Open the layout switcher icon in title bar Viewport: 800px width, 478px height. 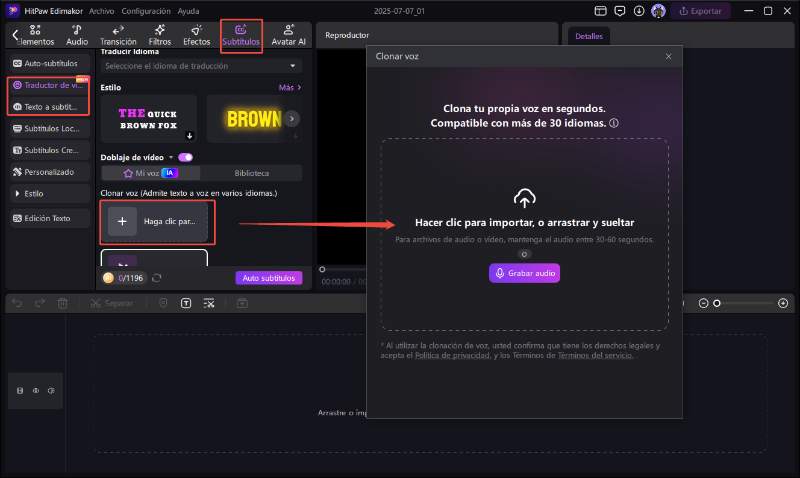pos(601,11)
